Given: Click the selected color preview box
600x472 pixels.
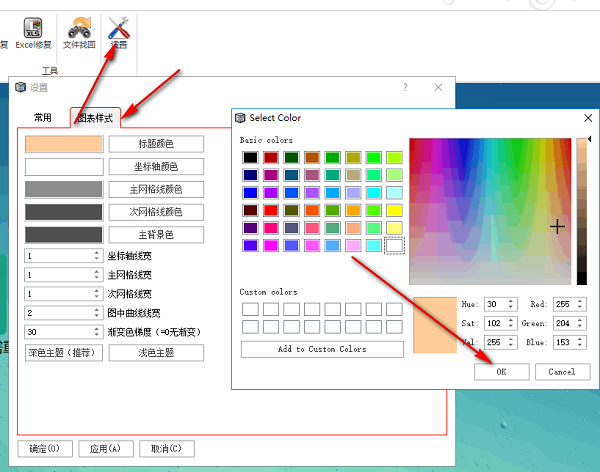Looking at the screenshot, I should pos(435,325).
